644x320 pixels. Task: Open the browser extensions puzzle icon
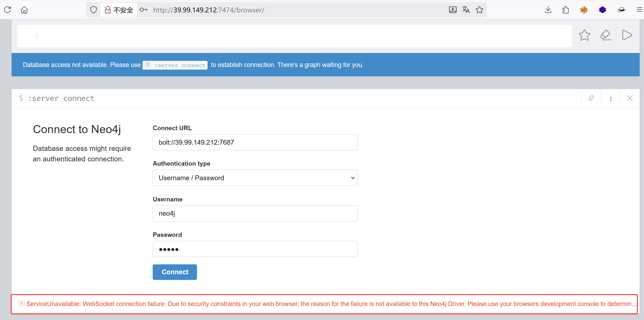(x=566, y=10)
